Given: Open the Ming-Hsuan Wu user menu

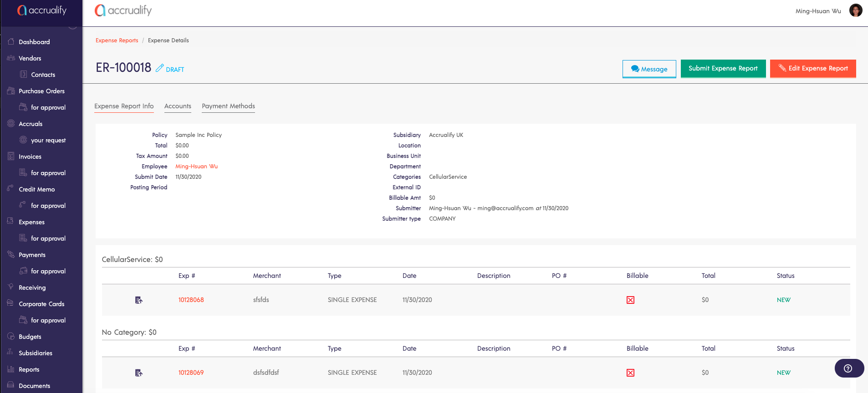Looking at the screenshot, I should point(818,11).
